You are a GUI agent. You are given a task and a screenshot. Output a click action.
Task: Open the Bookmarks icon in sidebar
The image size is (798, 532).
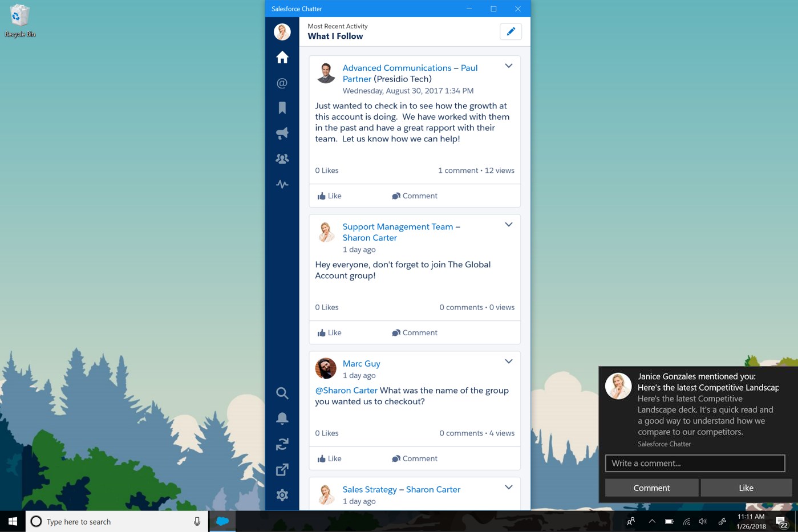282,108
